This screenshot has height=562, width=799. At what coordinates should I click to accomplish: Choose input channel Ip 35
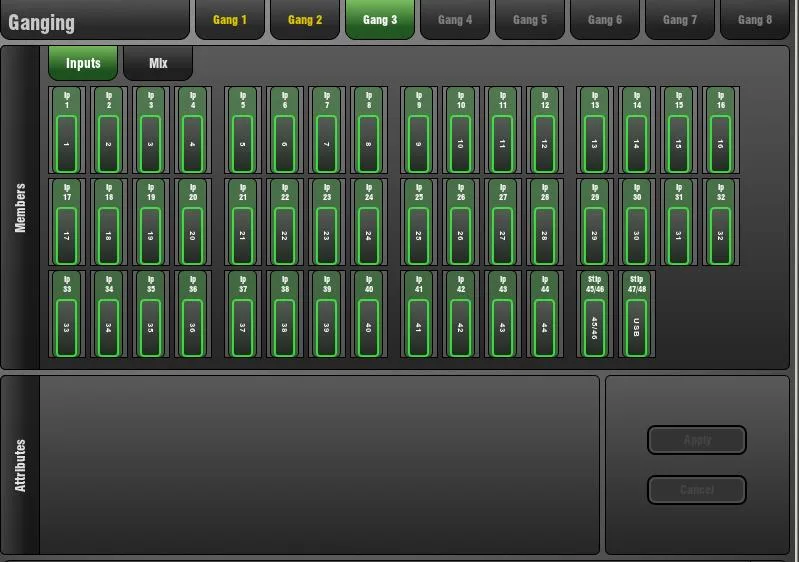click(x=151, y=314)
